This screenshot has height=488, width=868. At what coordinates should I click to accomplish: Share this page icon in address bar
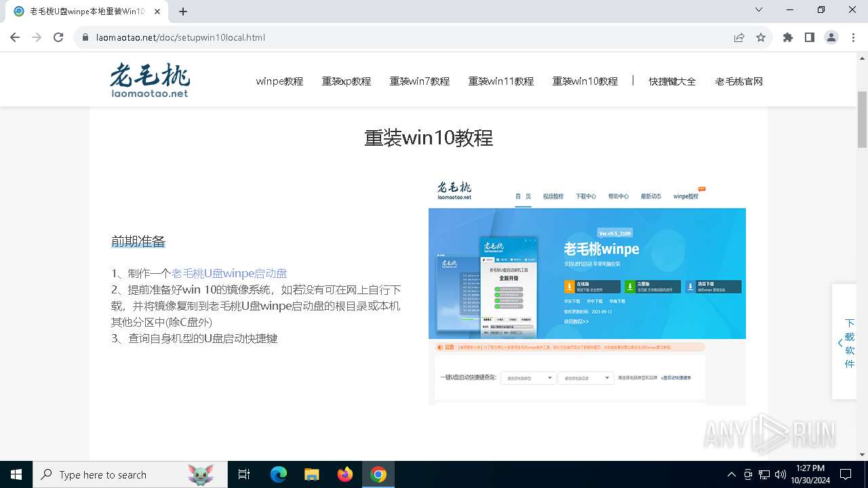[739, 37]
